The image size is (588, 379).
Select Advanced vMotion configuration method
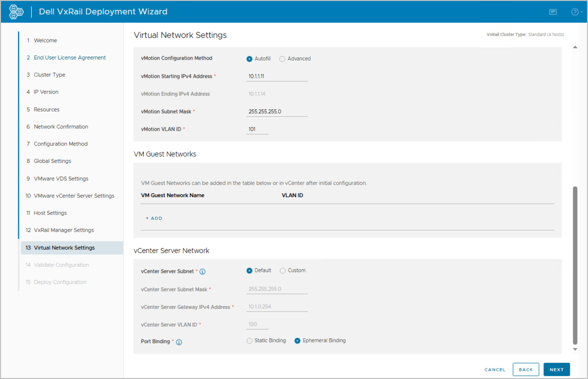282,59
